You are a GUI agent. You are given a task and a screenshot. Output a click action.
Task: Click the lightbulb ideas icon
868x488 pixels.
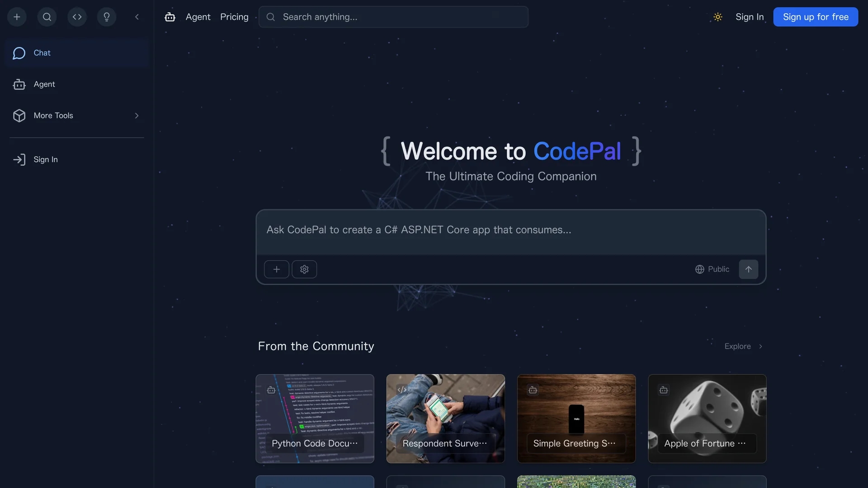click(x=107, y=17)
